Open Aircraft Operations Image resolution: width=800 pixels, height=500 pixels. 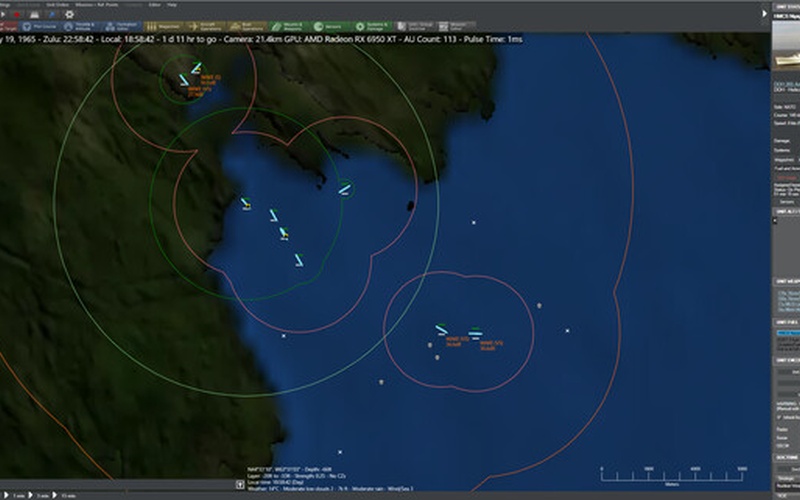tap(205, 26)
